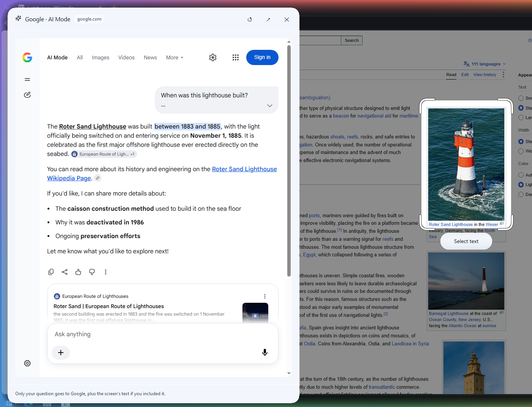
Task: Switch to the News tab
Action: (150, 57)
